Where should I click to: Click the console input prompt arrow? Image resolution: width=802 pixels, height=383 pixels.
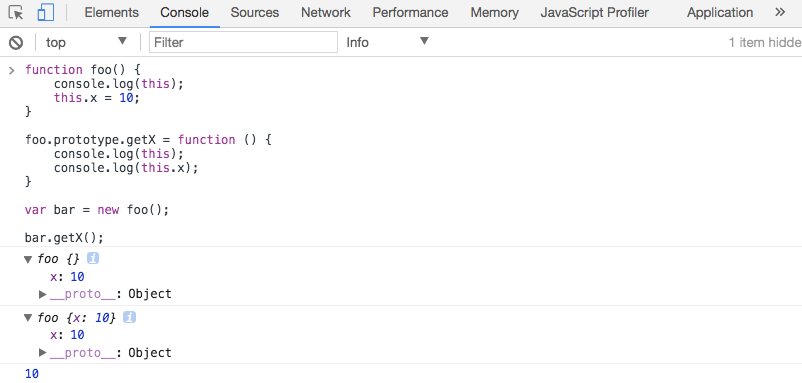click(x=12, y=70)
